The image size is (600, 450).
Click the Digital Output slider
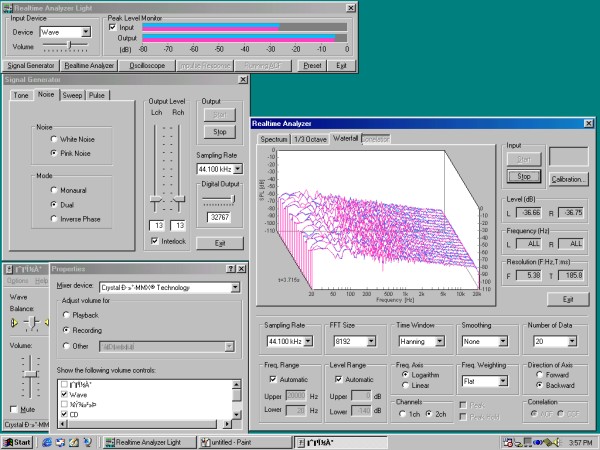(233, 199)
